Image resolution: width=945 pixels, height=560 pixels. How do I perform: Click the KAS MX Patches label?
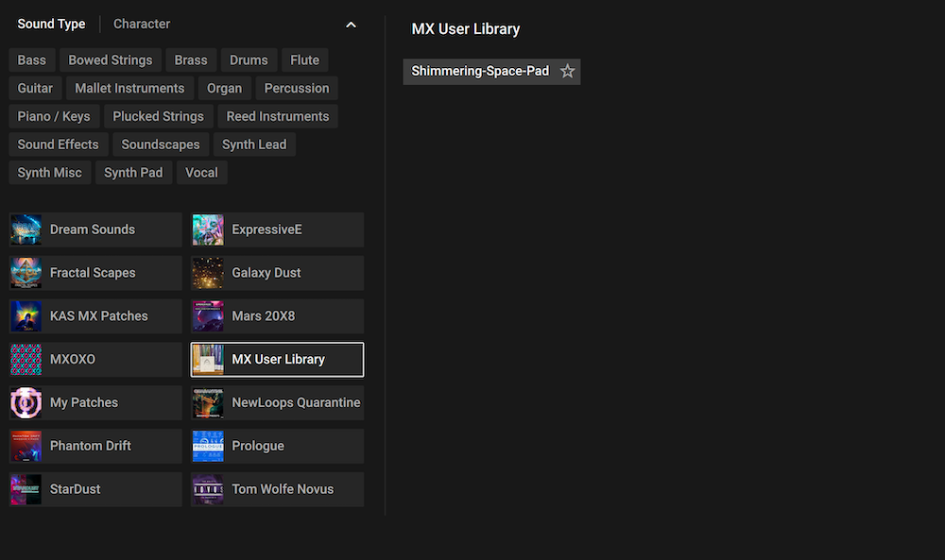pyautogui.click(x=99, y=316)
